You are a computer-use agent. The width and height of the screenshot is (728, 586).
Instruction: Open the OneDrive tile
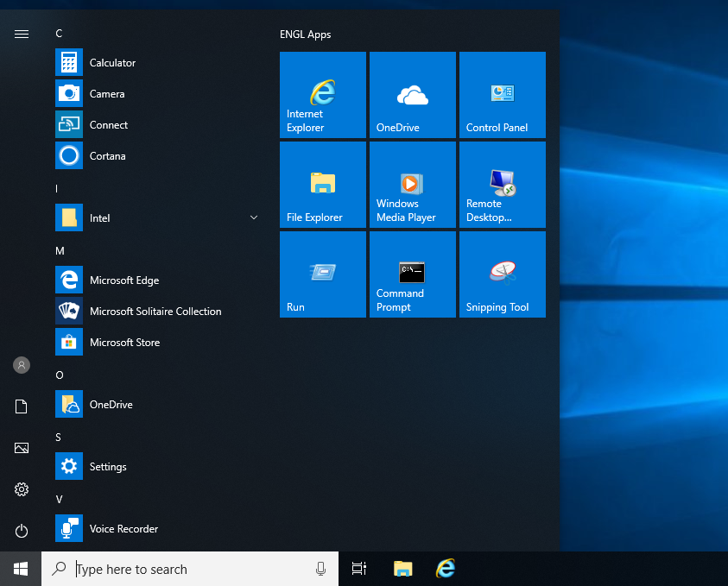(412, 95)
